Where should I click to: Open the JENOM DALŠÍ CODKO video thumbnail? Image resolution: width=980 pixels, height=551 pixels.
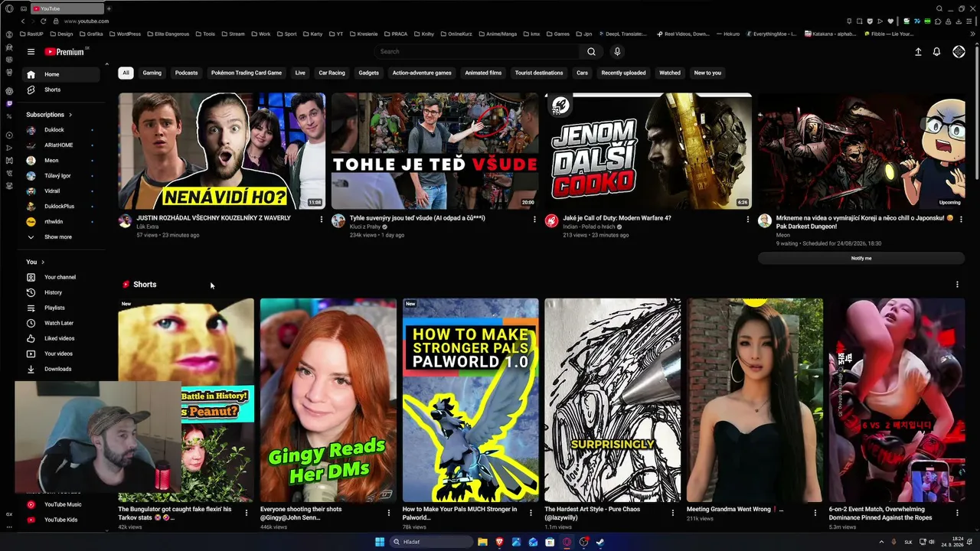click(648, 151)
